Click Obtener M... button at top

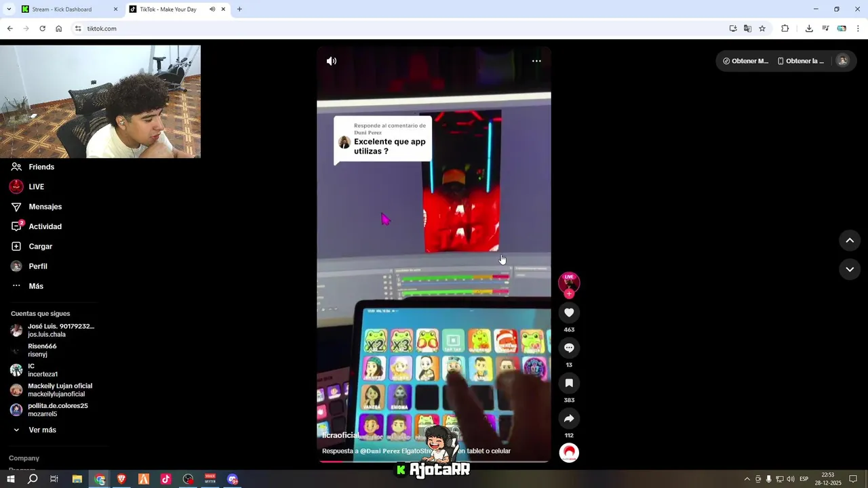pos(745,61)
